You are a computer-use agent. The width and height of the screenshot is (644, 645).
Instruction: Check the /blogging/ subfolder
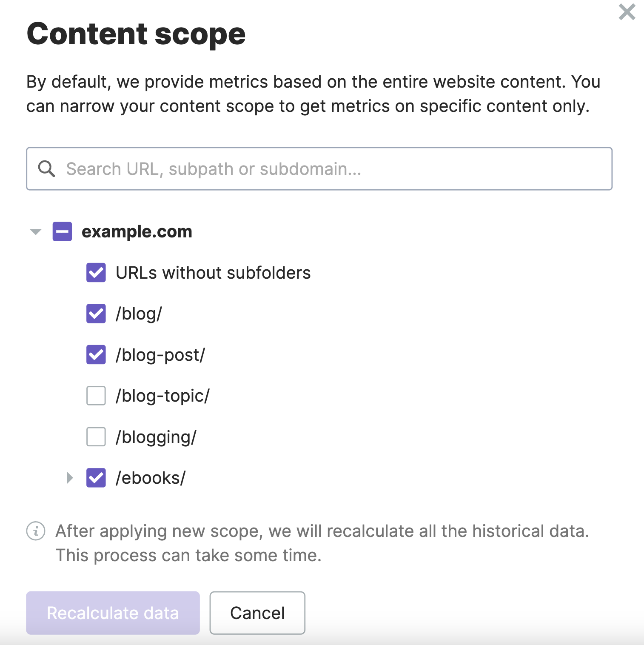coord(96,437)
